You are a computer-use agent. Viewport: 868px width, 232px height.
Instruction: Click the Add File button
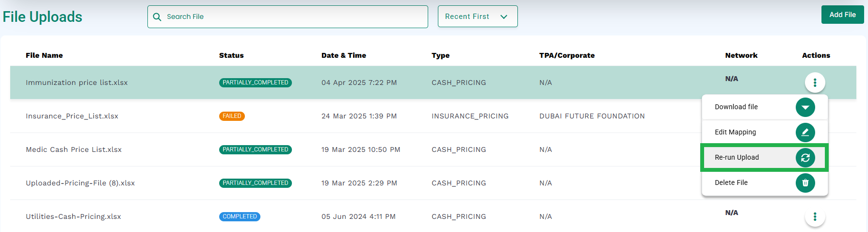[842, 15]
